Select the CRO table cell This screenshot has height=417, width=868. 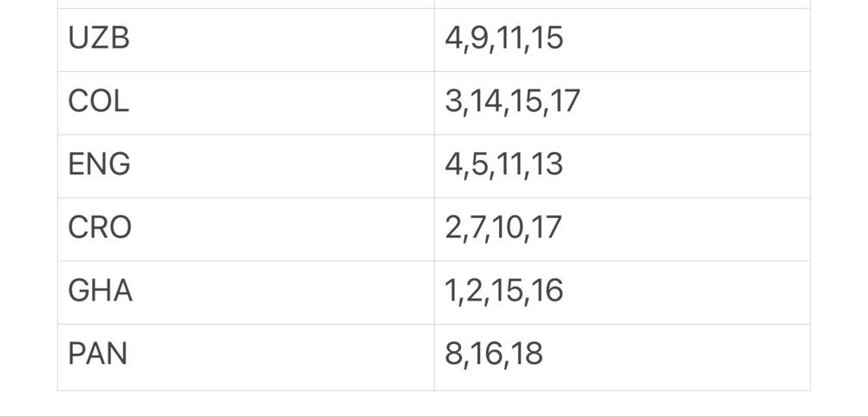click(x=246, y=229)
